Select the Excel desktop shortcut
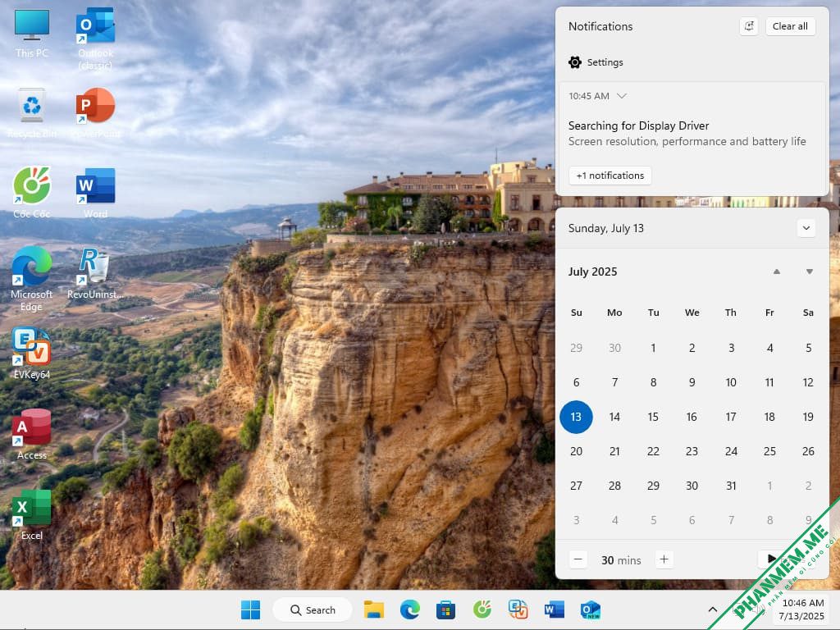The height and width of the screenshot is (630, 840). (x=32, y=515)
